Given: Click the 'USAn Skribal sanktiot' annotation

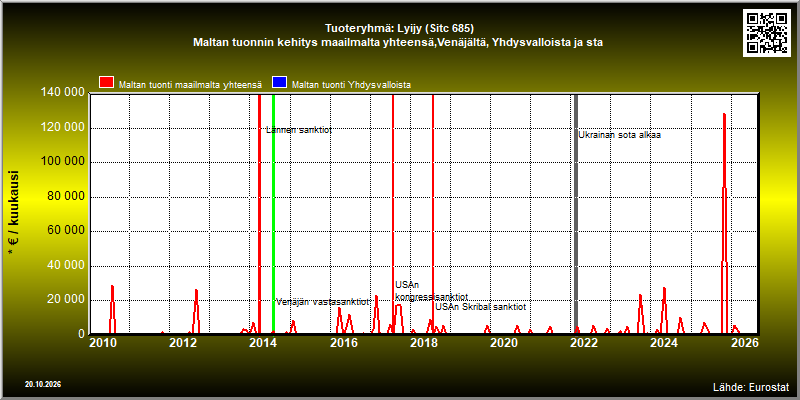Looking at the screenshot, I should click(x=480, y=307).
